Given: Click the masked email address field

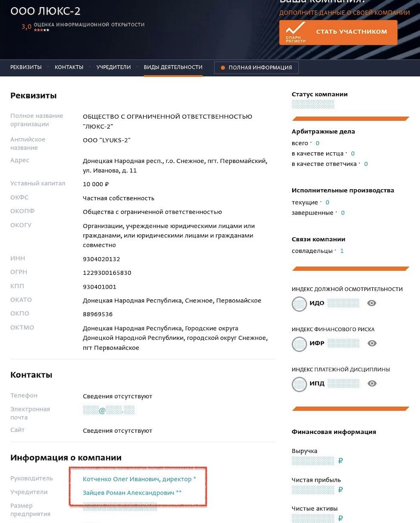Looking at the screenshot, I should tap(108, 411).
